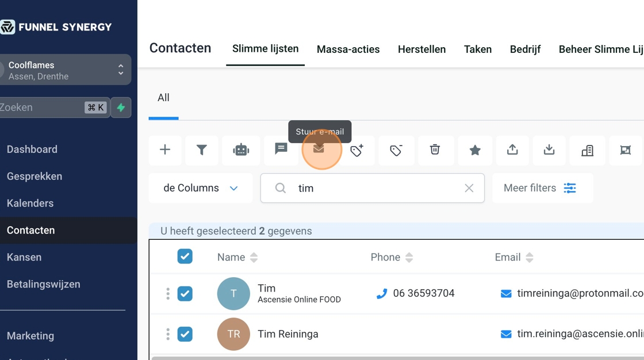This screenshot has height=360, width=644.
Task: Open the Coolflames account switcher
Action: point(64,70)
